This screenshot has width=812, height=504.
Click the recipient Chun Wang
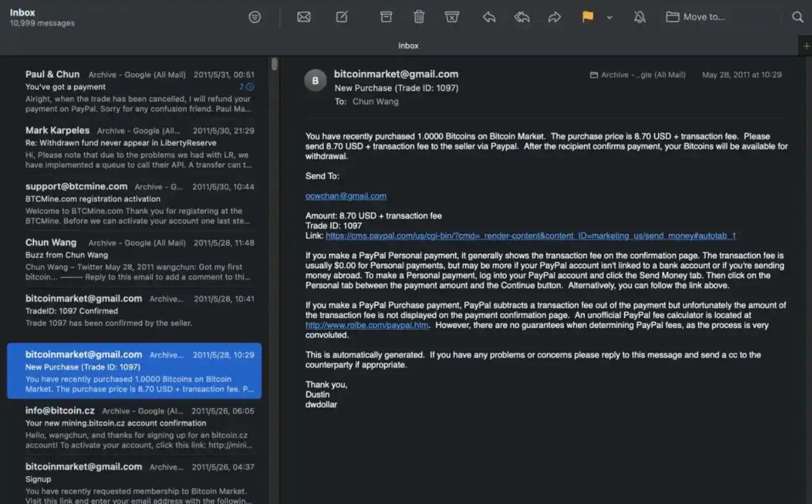tap(376, 102)
